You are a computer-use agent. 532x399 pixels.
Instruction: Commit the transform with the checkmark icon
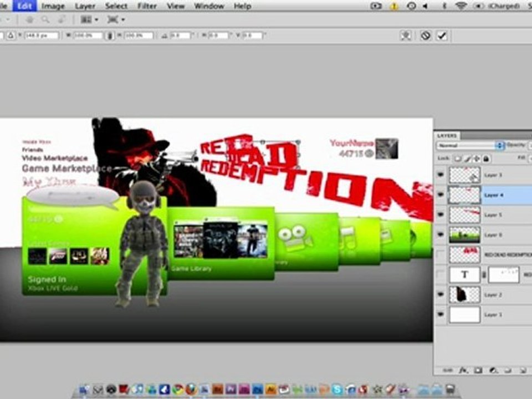[x=442, y=35]
